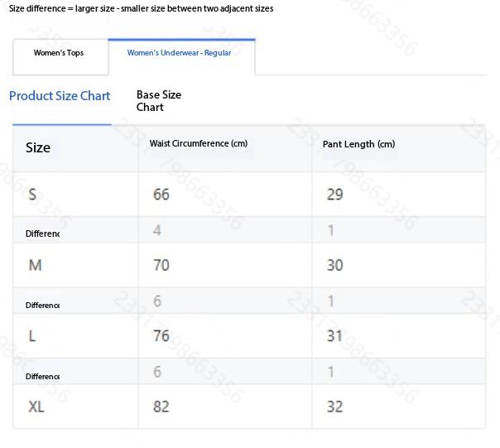Click waist value 66 for size S
This screenshot has height=448, width=500.
coord(161,195)
